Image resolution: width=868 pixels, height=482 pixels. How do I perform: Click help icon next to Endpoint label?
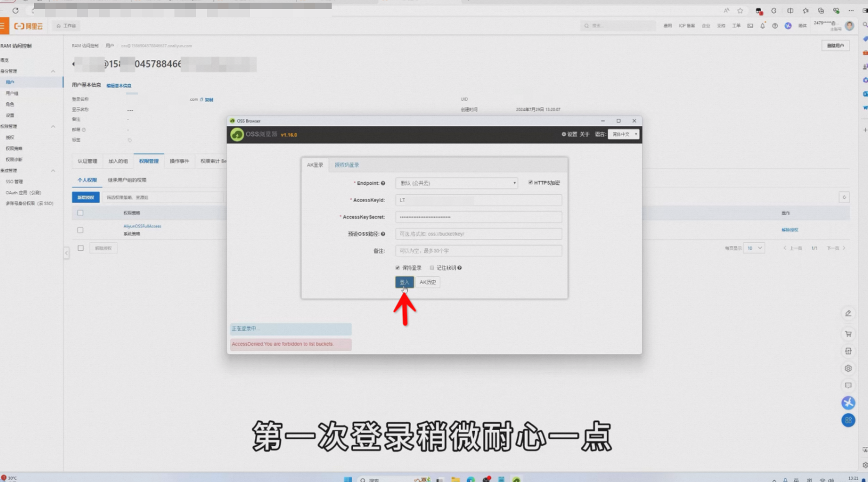click(383, 183)
